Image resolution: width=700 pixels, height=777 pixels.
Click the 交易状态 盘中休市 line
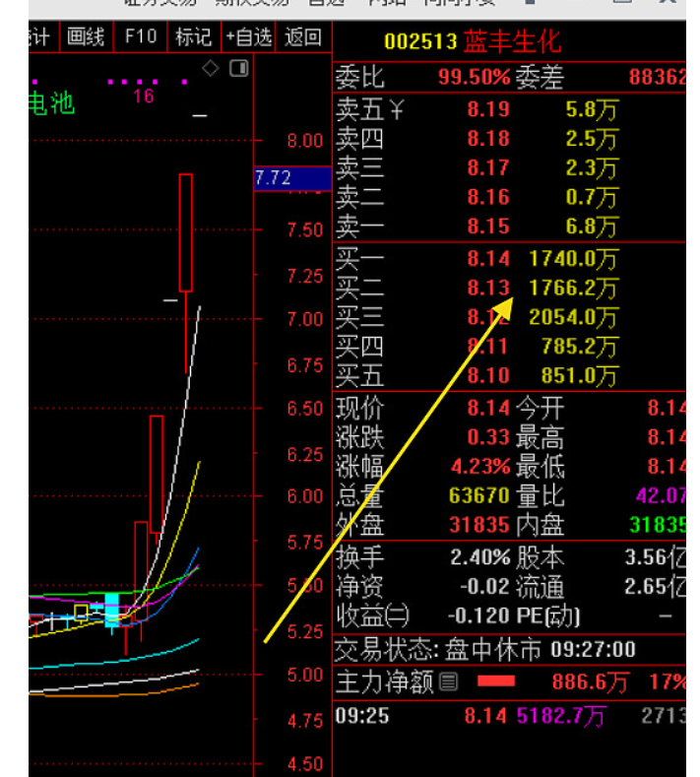pos(484,650)
